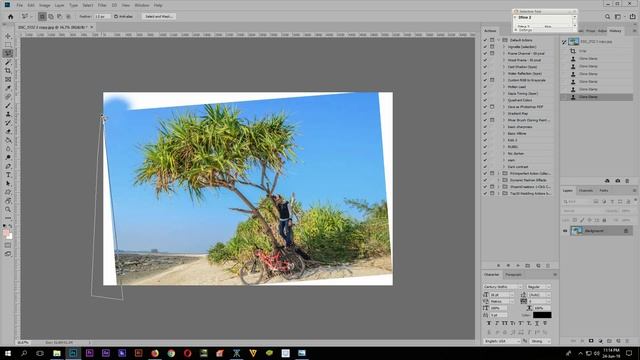The width and height of the screenshot is (640, 360).
Task: Close the open document tab
Action: [92, 27]
